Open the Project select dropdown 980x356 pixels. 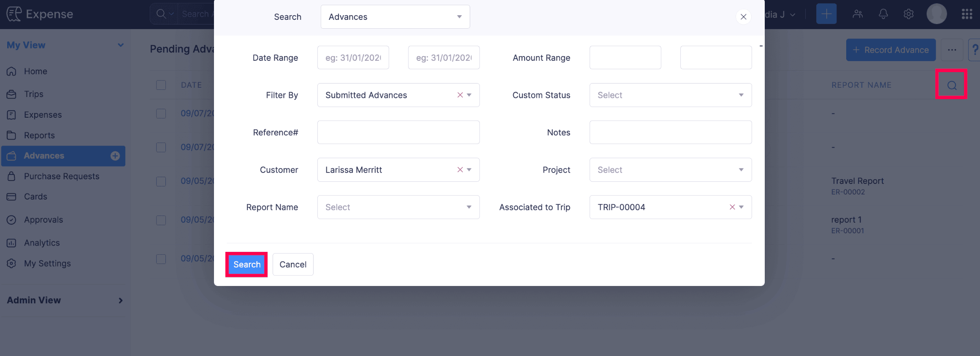(670, 170)
